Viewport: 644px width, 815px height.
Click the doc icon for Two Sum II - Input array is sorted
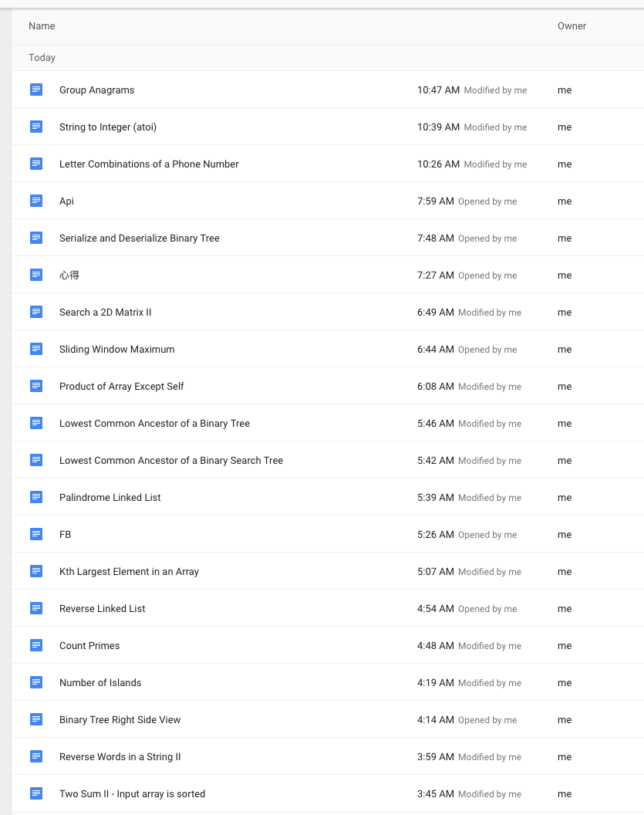point(35,793)
